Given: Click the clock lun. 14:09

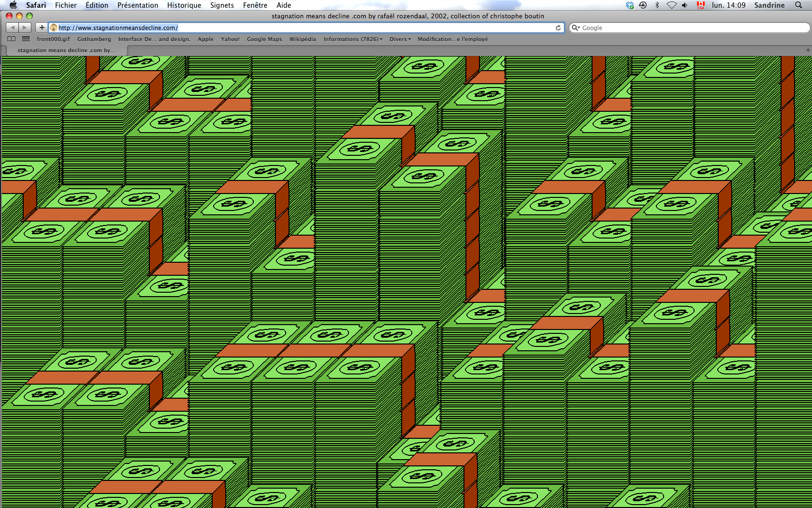Looking at the screenshot, I should point(728,5).
